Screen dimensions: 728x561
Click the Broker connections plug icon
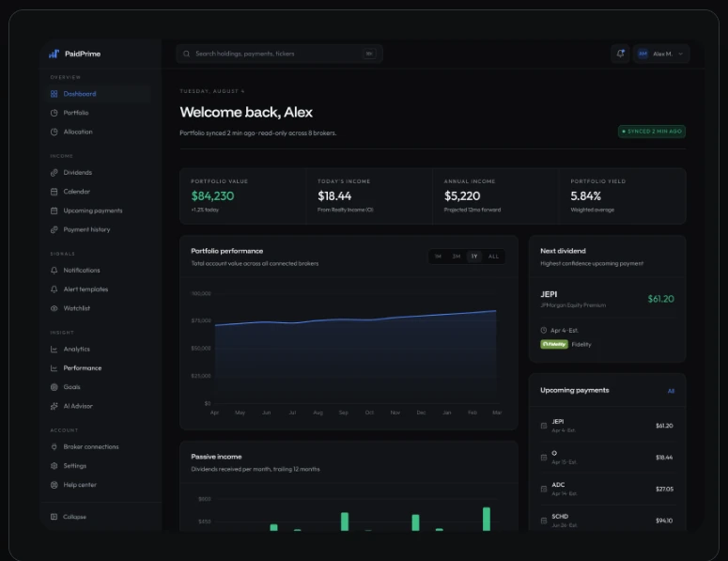[x=54, y=446]
